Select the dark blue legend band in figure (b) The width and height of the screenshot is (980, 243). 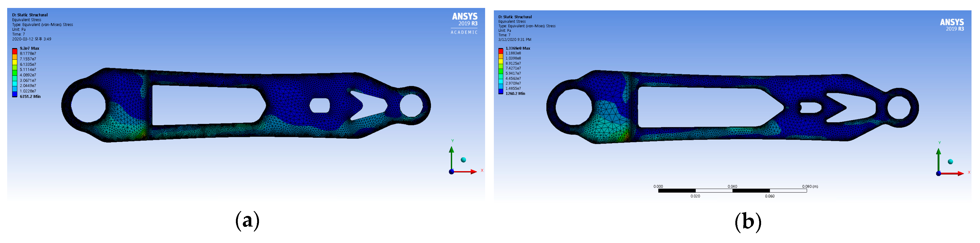[x=501, y=91]
